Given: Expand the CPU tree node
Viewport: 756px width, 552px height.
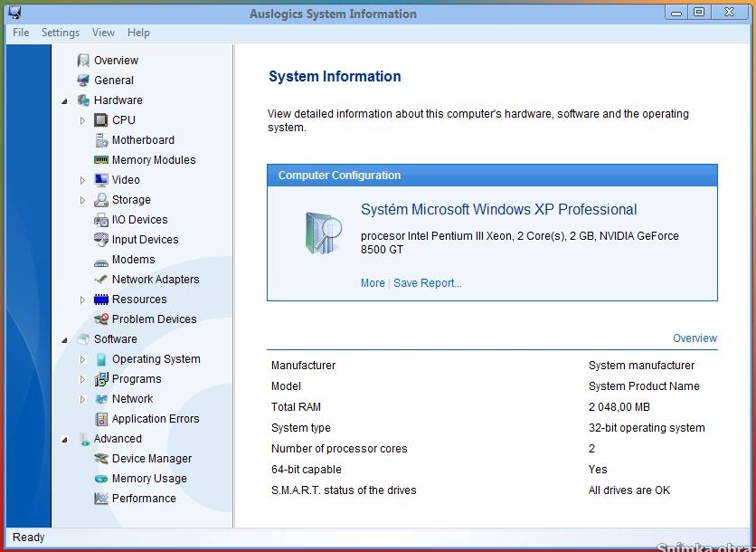Looking at the screenshot, I should click(82, 120).
